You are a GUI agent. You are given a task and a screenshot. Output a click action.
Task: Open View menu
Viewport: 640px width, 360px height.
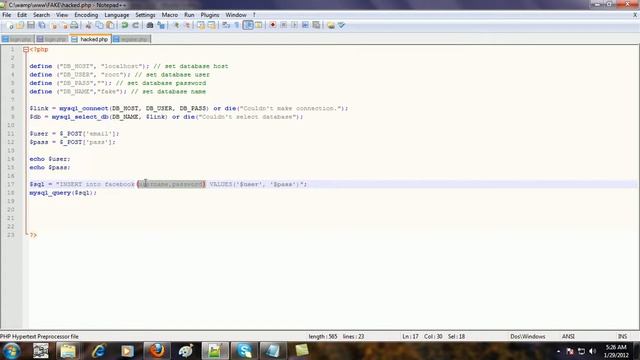(x=62, y=15)
